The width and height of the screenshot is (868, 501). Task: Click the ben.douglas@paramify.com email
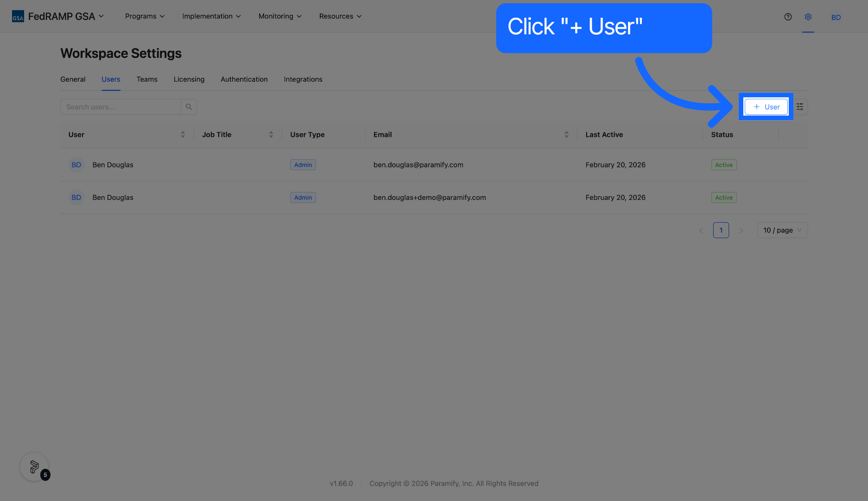click(x=418, y=165)
